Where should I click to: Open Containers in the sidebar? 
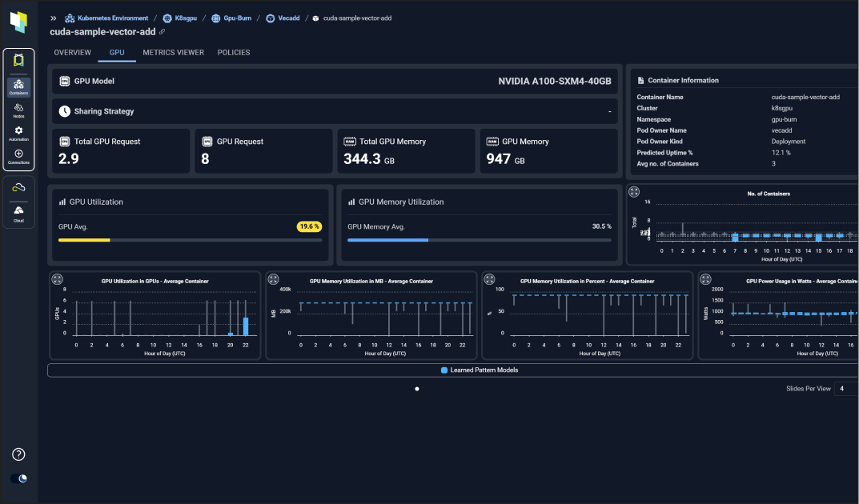(18, 86)
